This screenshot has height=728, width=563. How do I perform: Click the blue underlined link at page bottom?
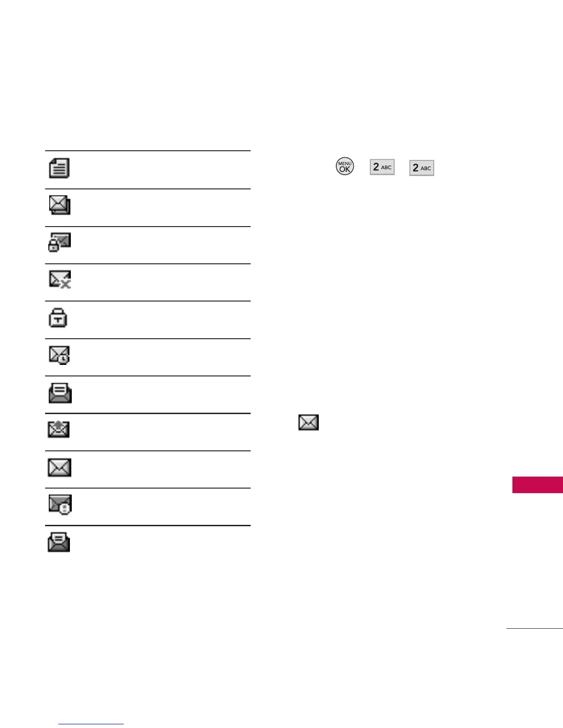click(91, 724)
